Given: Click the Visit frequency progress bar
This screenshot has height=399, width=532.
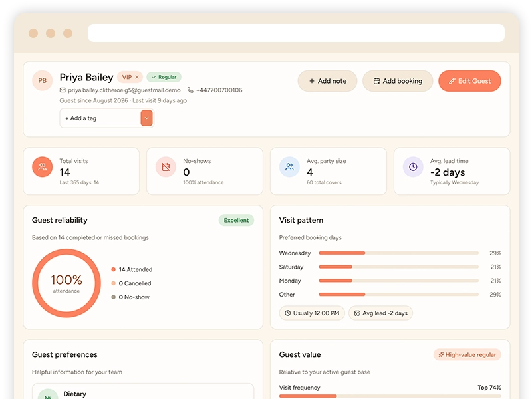Looking at the screenshot, I should pos(390,396).
